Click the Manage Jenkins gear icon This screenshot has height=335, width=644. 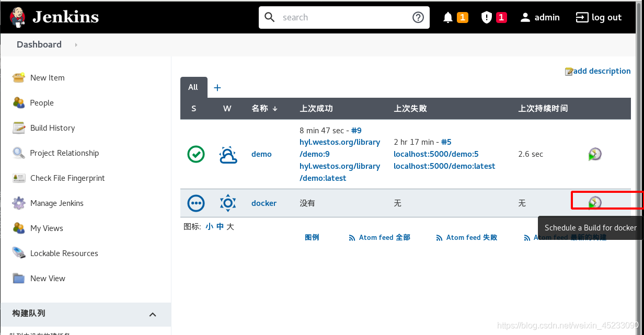19,203
